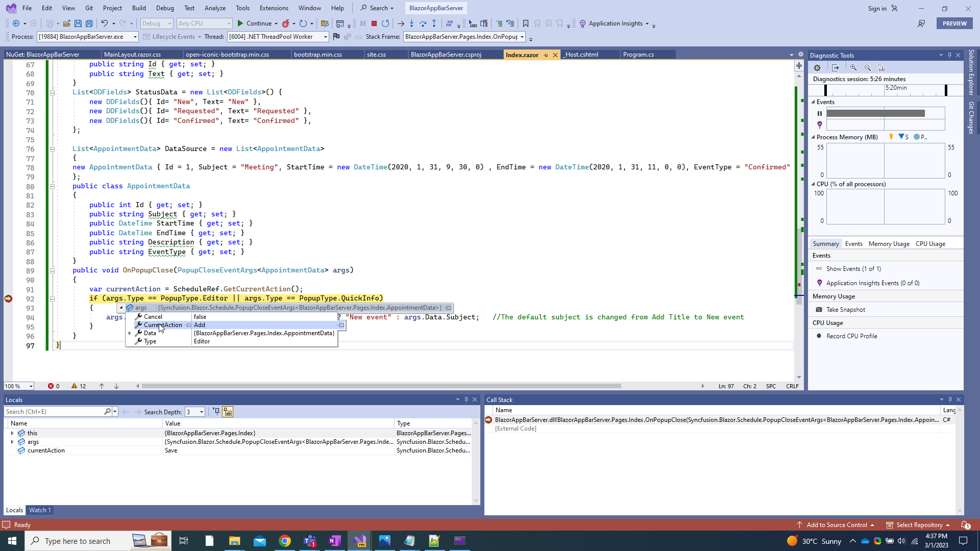Expand the 'args' row in Locals

[x=12, y=442]
